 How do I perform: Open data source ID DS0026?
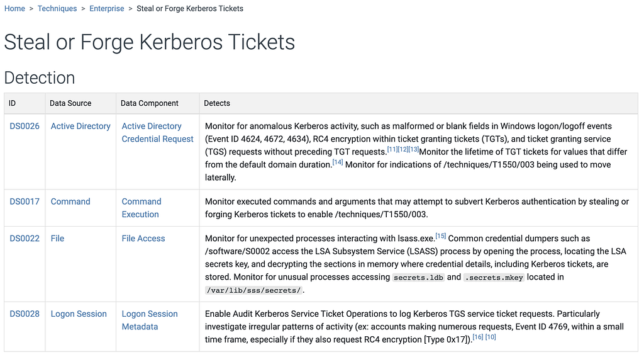[25, 126]
